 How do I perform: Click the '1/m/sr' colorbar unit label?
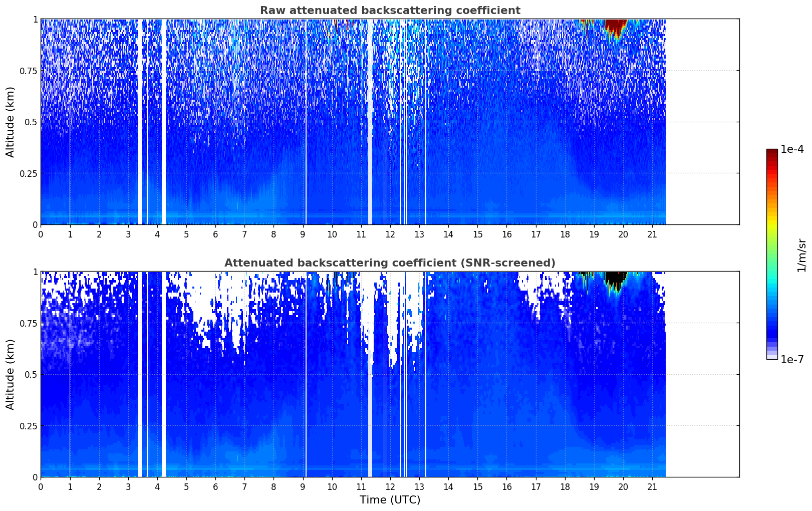point(801,255)
